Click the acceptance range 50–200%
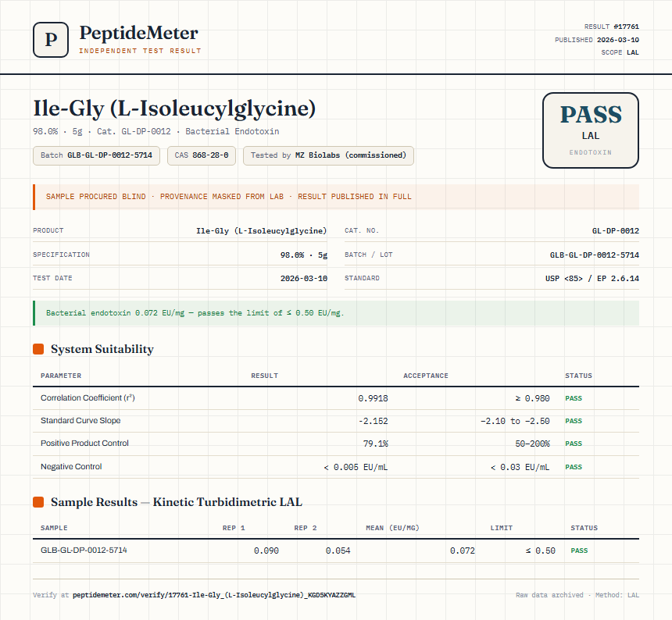Image resolution: width=672 pixels, height=620 pixels. [x=532, y=444]
